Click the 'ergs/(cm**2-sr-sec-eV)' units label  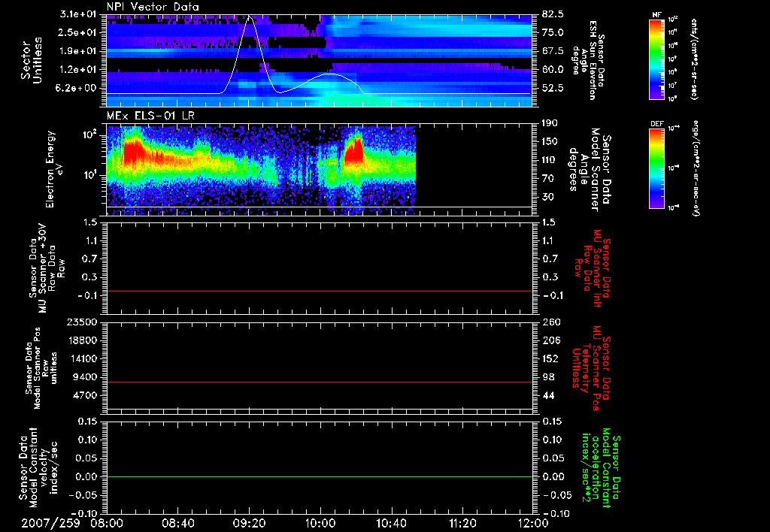tap(696, 168)
